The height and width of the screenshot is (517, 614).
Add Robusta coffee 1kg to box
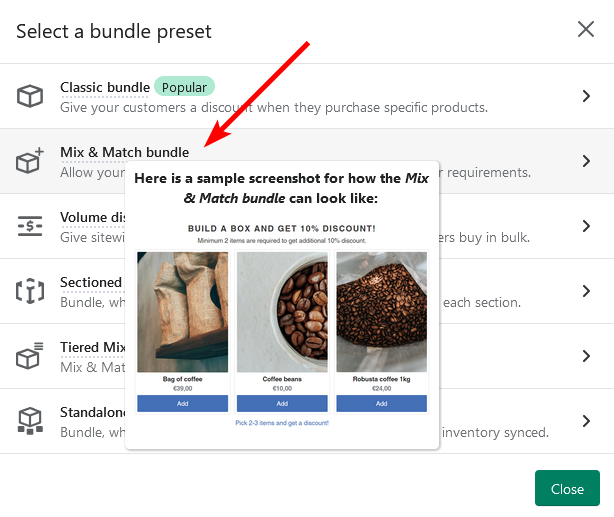tap(381, 403)
